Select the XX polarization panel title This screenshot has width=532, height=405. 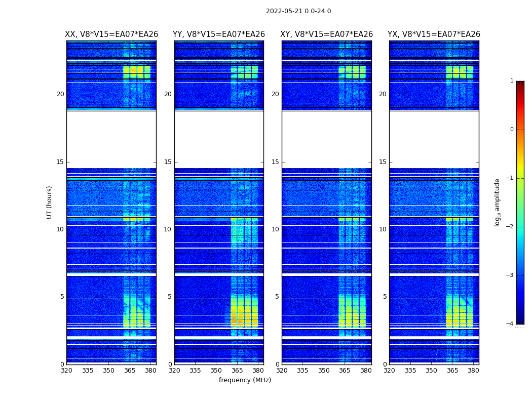(x=111, y=34)
